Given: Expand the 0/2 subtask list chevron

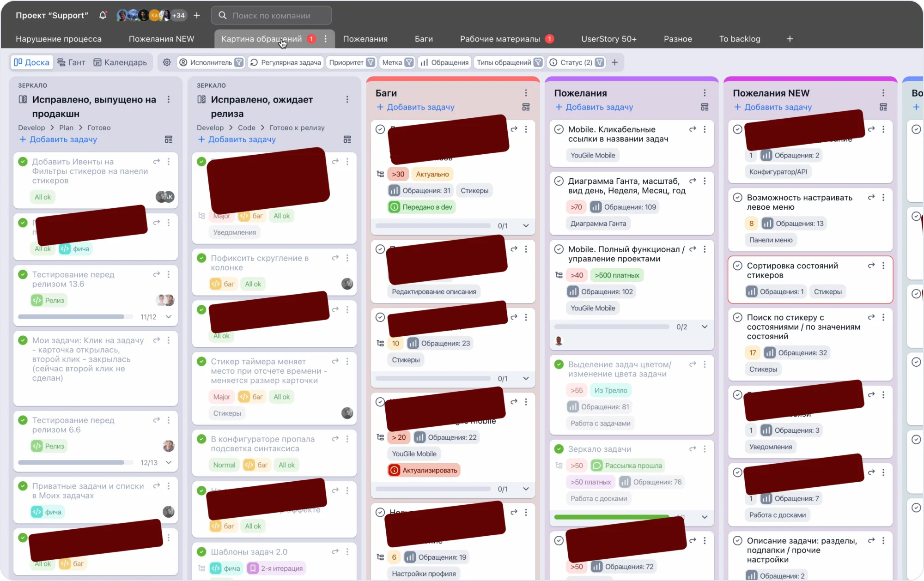Looking at the screenshot, I should coord(705,327).
